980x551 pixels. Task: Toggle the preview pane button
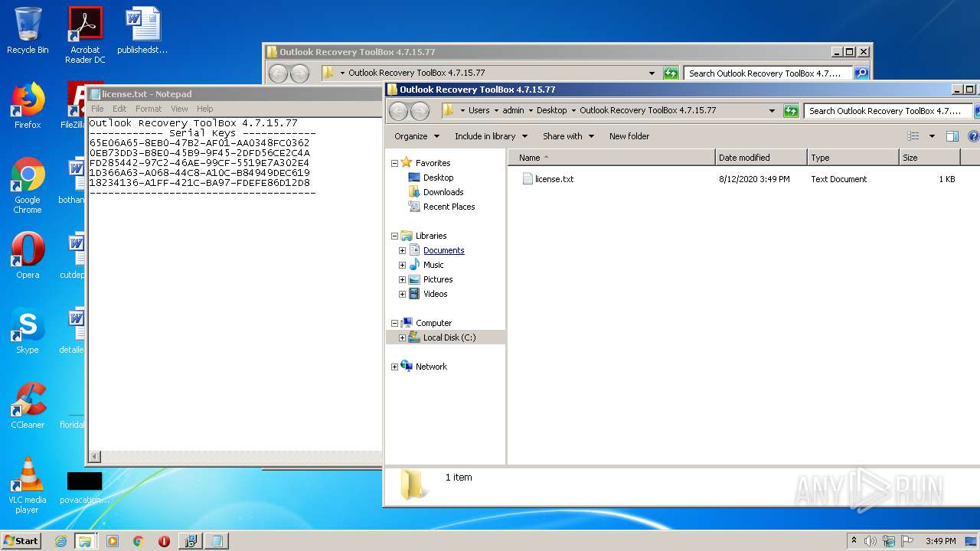(x=952, y=136)
